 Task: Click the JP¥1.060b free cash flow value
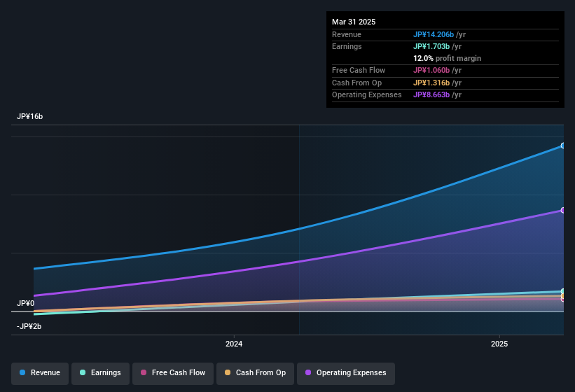tap(431, 70)
